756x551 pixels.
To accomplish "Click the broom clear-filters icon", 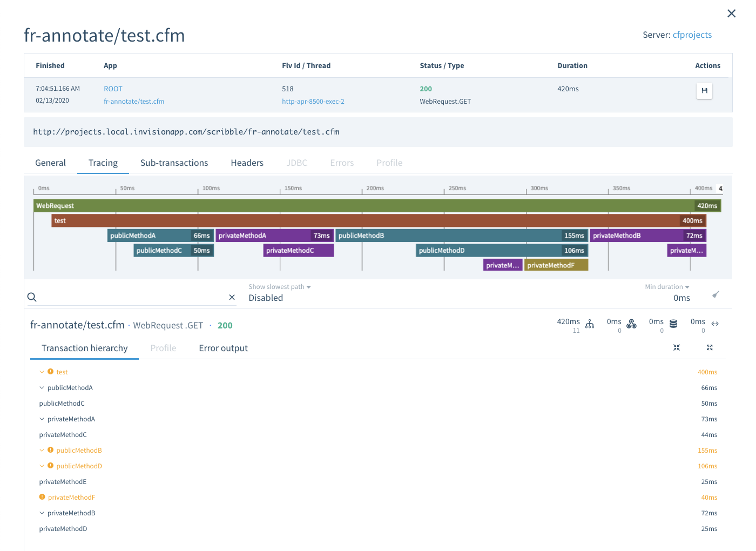I will (x=715, y=295).
